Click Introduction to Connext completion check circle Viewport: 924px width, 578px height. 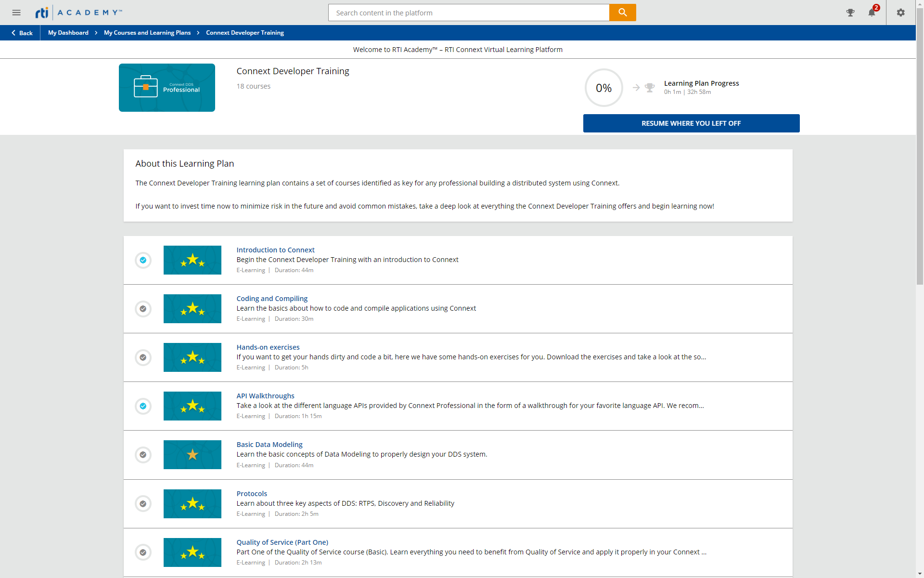tap(143, 260)
